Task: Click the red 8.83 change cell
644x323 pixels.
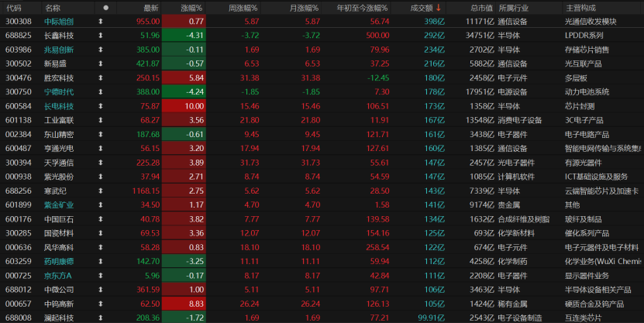Action: [184, 304]
